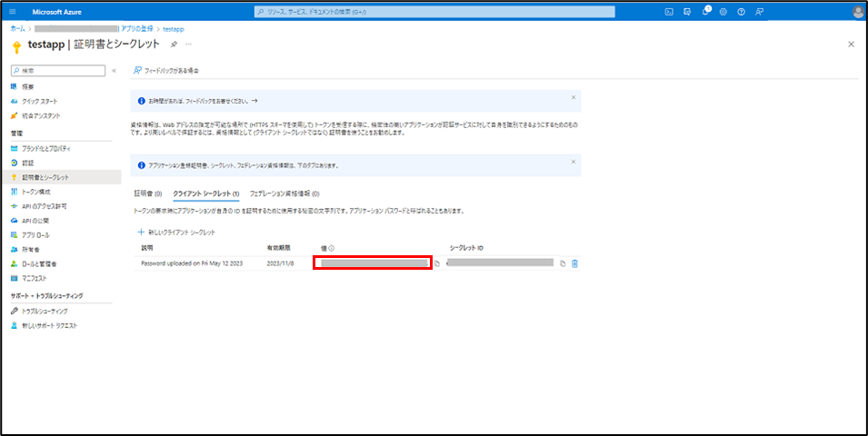Viewport: 868px width, 436px height.
Task: Open directories and subscriptions filter icon
Action: pos(687,12)
